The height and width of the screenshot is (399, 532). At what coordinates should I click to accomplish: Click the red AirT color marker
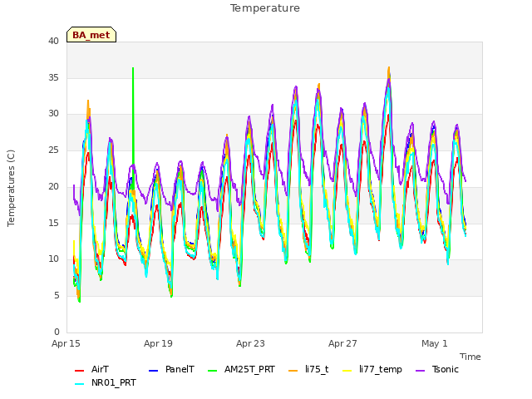tap(79, 371)
